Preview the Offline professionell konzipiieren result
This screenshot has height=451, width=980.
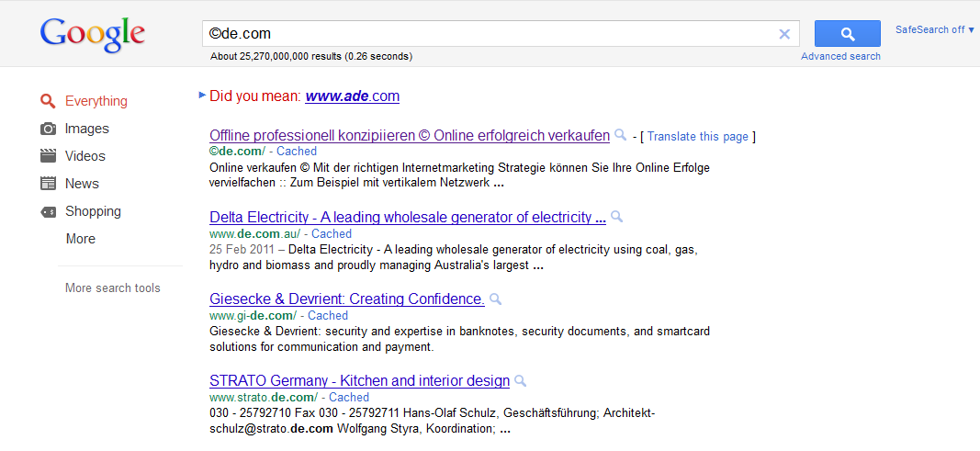pyautogui.click(x=621, y=135)
